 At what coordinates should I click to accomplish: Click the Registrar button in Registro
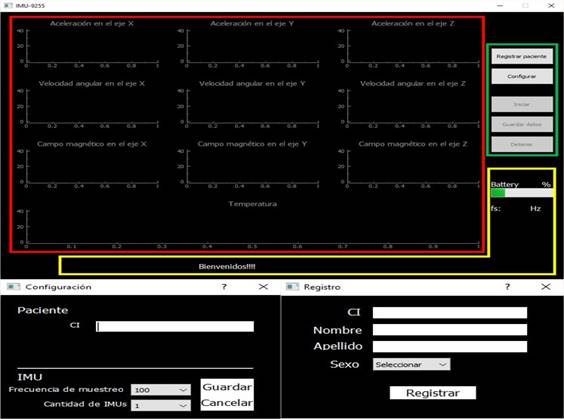[x=433, y=393]
